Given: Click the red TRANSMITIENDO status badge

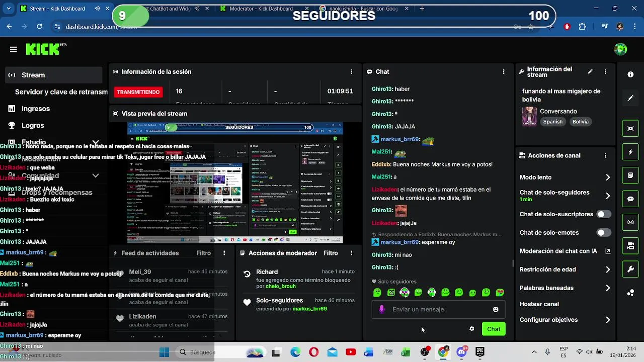Looking at the screenshot, I should point(138,92).
